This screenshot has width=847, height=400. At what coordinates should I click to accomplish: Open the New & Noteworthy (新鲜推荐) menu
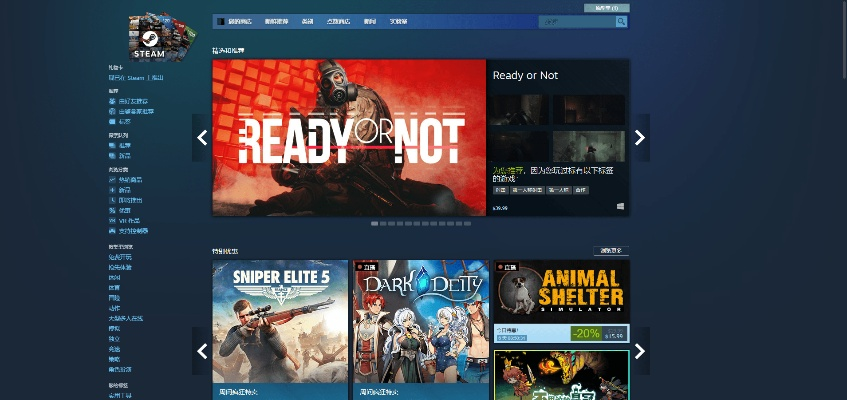277,22
